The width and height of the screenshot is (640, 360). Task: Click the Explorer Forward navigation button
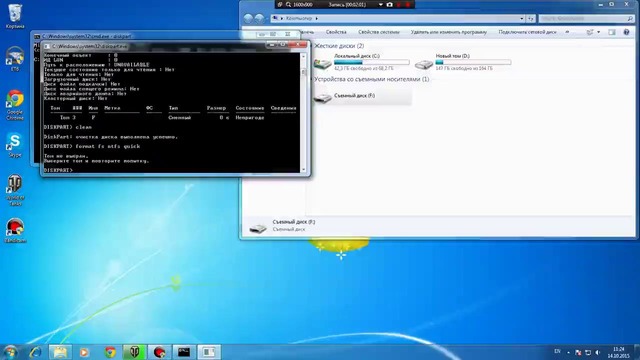click(x=260, y=18)
